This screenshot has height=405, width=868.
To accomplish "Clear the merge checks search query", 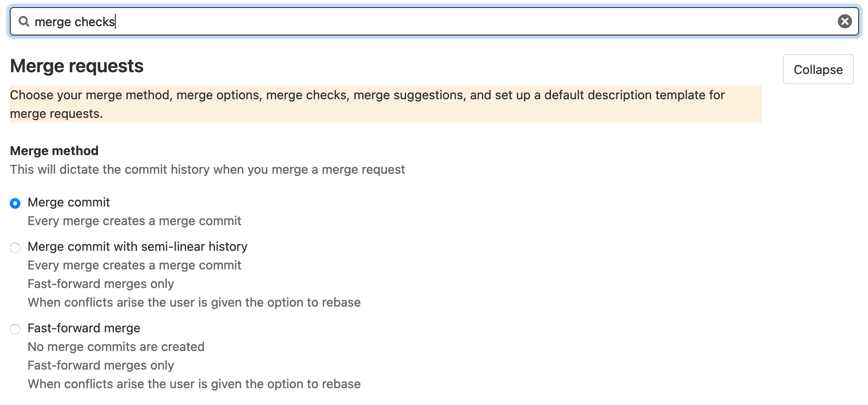I will tap(844, 21).
